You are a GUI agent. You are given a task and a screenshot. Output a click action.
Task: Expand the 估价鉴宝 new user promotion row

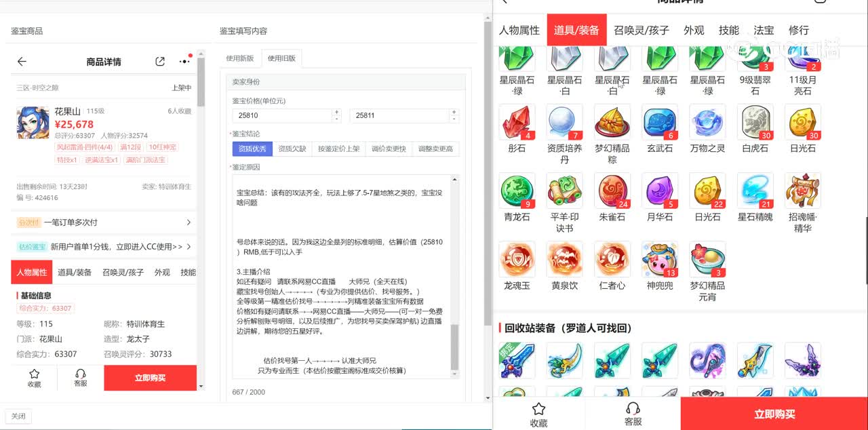click(104, 246)
